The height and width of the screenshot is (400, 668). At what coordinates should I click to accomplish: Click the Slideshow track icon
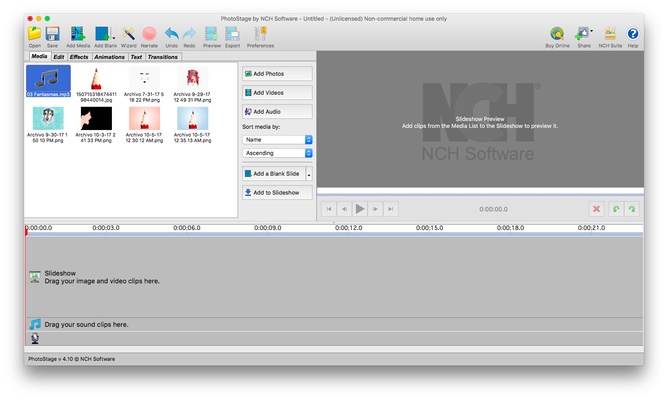pyautogui.click(x=35, y=277)
